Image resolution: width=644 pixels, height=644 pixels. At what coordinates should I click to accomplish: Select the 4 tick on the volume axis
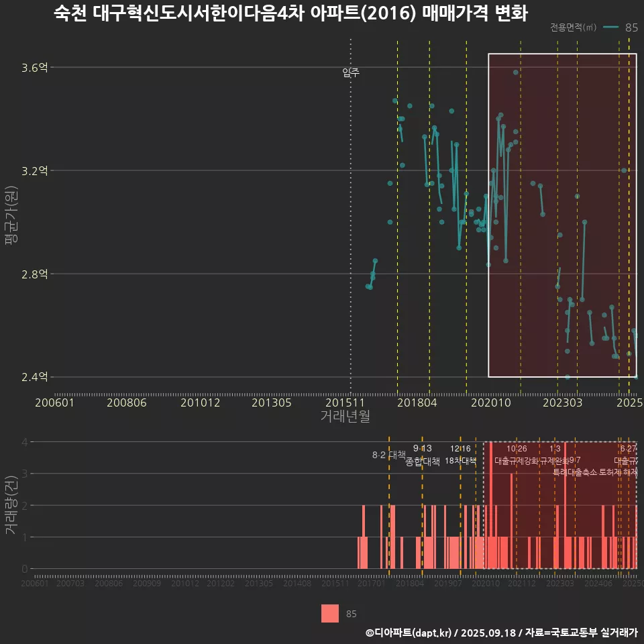[x=25, y=442]
